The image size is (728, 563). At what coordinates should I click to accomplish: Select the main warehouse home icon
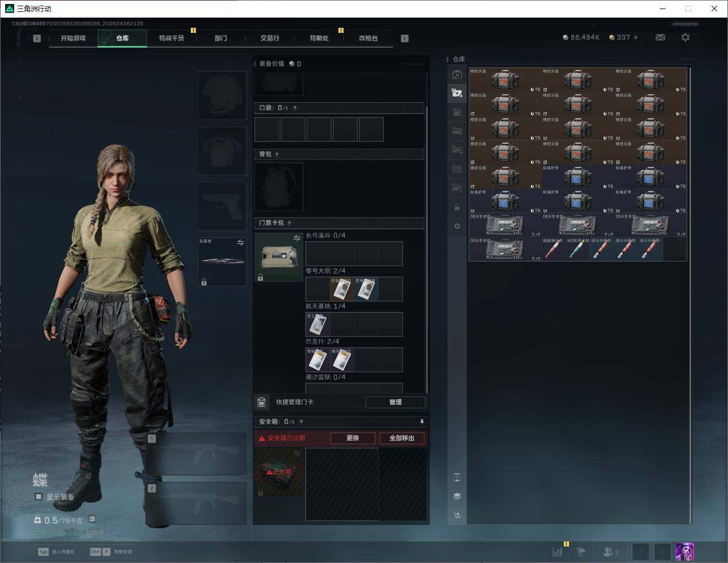[457, 75]
